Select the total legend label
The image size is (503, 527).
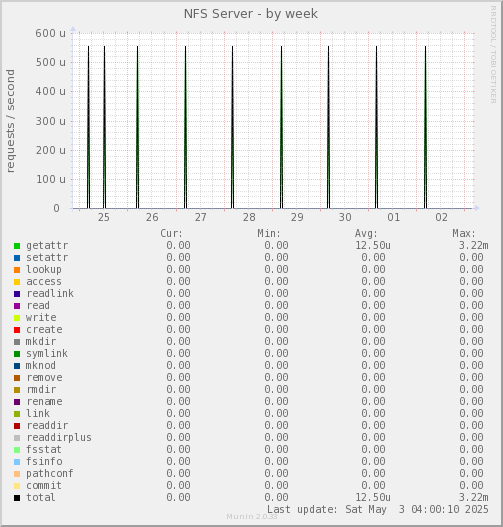click(41, 497)
